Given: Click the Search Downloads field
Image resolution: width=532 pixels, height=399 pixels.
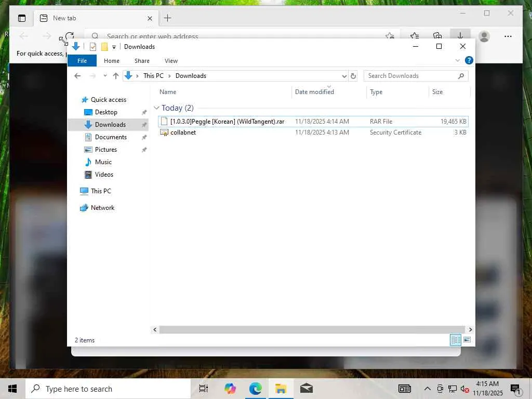Looking at the screenshot, I should 416,76.
